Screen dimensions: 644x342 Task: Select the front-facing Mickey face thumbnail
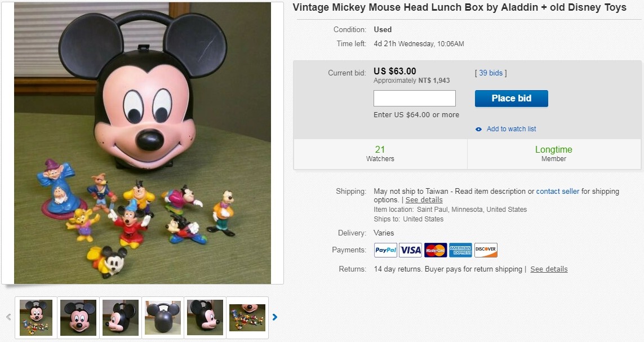(x=78, y=318)
